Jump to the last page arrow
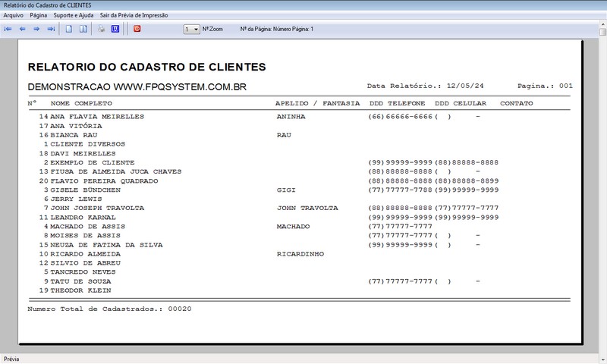607x364 pixels. point(51,29)
